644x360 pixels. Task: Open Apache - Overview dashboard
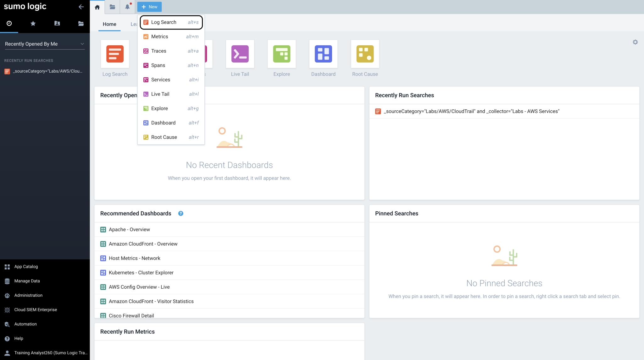(x=229, y=230)
